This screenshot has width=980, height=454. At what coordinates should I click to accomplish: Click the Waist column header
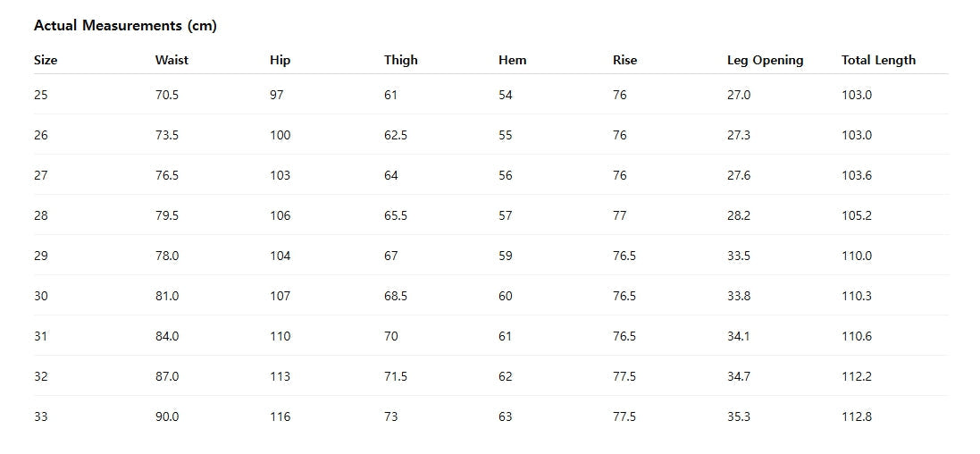point(172,61)
